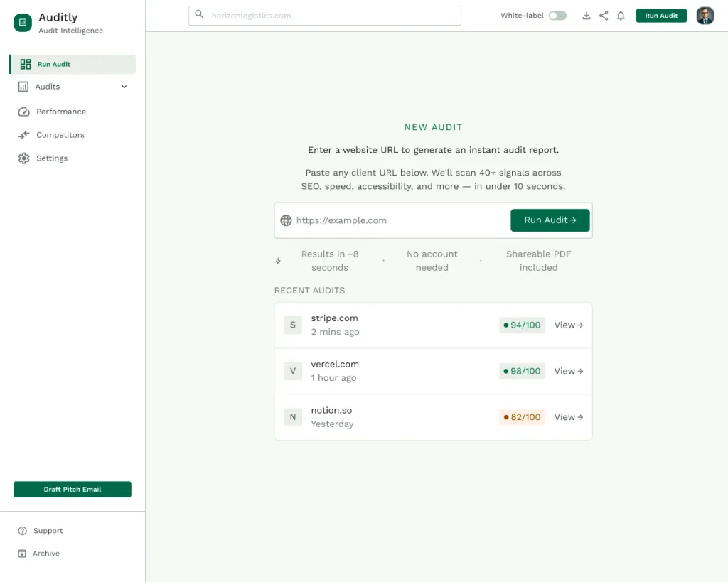Click the lightning bolt icon
The width and height of the screenshot is (728, 582).
pyautogui.click(x=278, y=261)
